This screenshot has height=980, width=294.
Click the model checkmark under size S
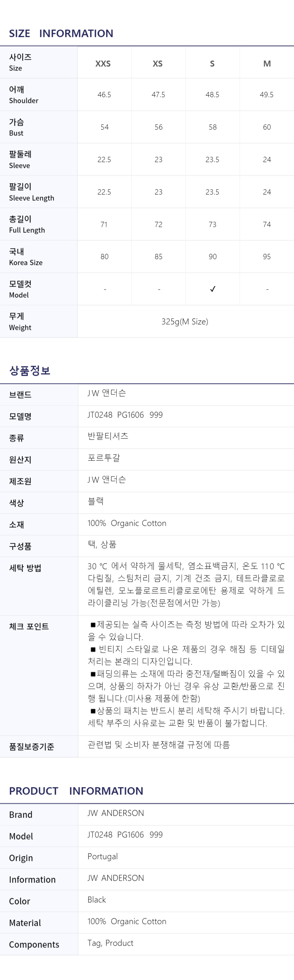click(213, 289)
